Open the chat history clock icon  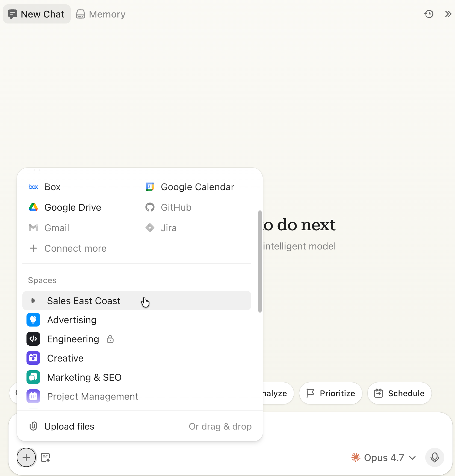tap(429, 14)
